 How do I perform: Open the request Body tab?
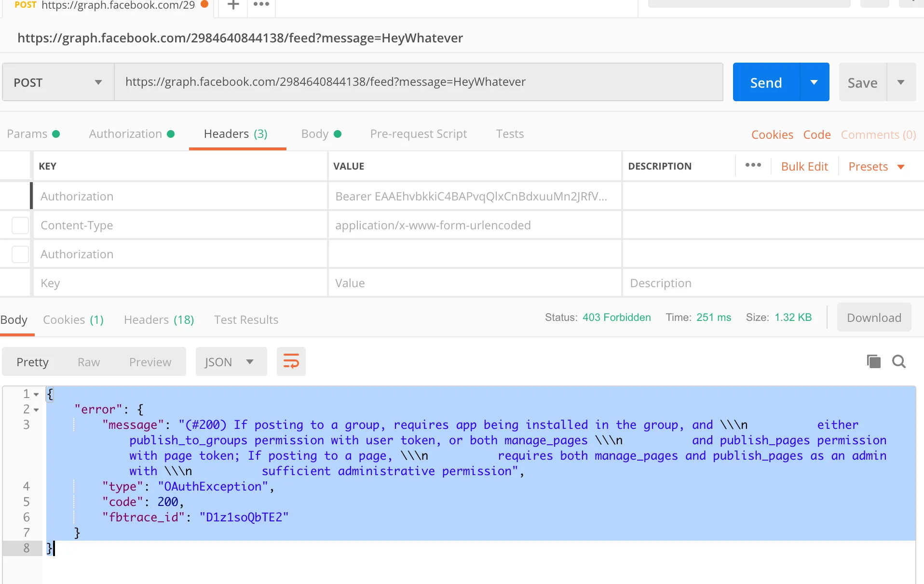[321, 134]
